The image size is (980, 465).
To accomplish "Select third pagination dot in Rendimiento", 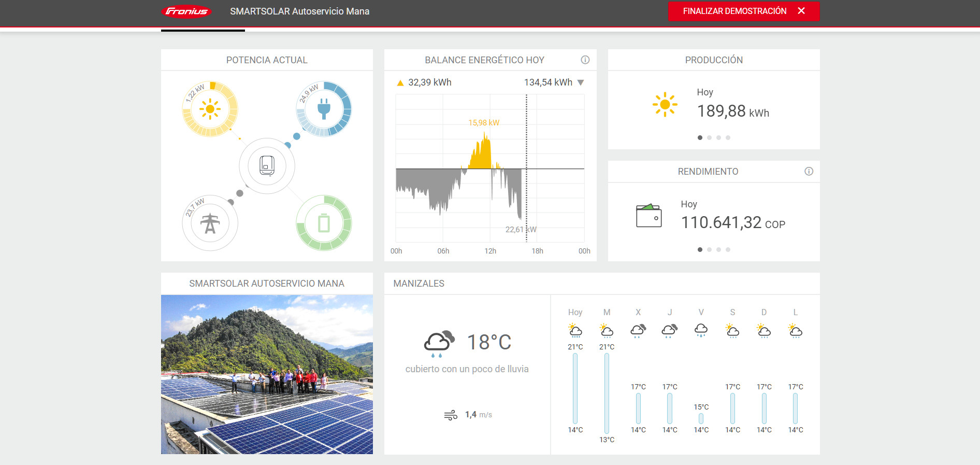I will point(718,250).
